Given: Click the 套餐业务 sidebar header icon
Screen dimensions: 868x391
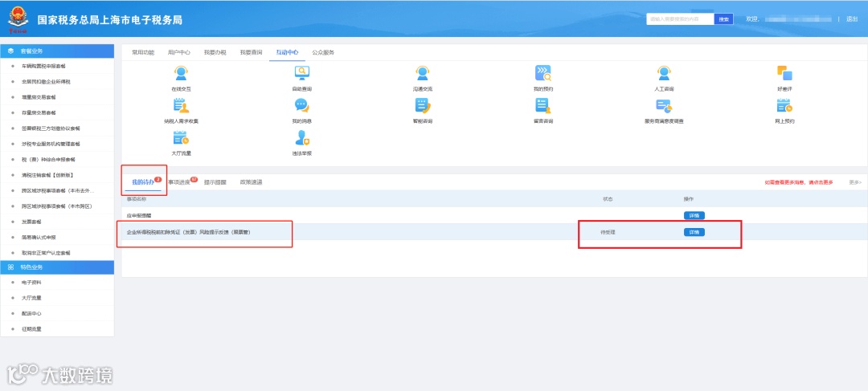Looking at the screenshot, I should (x=10, y=51).
